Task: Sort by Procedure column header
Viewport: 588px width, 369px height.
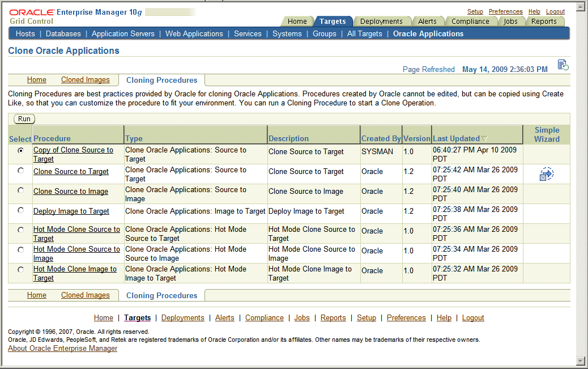Action: pyautogui.click(x=52, y=138)
